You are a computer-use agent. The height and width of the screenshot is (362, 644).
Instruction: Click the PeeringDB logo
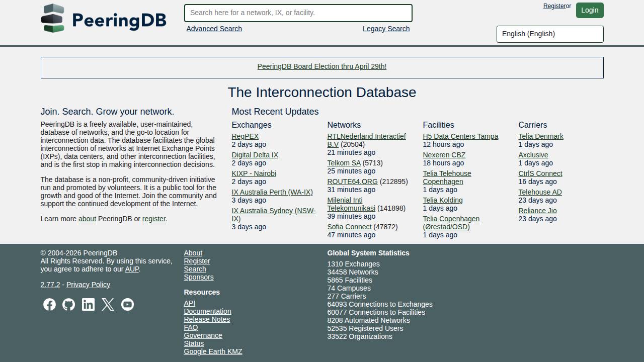(x=103, y=19)
